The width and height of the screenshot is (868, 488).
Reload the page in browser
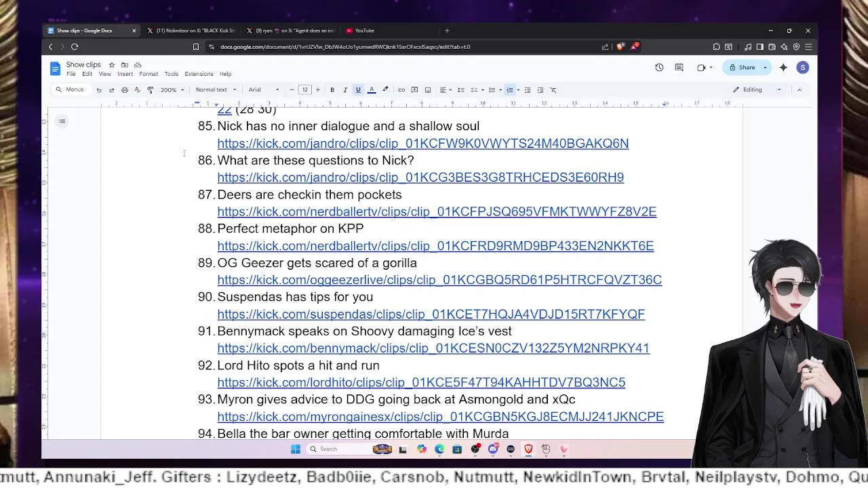pyautogui.click(x=75, y=47)
